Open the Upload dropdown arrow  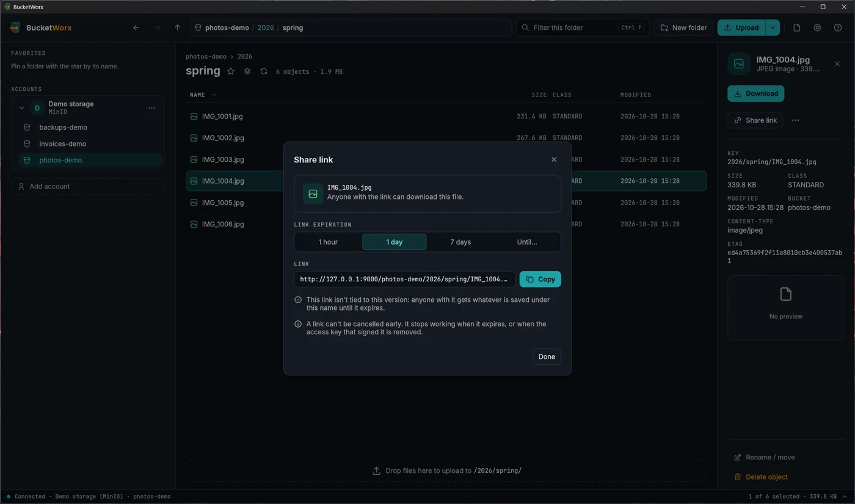773,27
